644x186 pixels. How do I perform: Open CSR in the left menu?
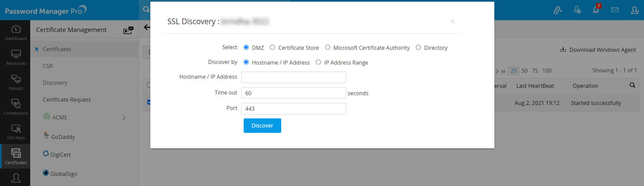pos(48,66)
